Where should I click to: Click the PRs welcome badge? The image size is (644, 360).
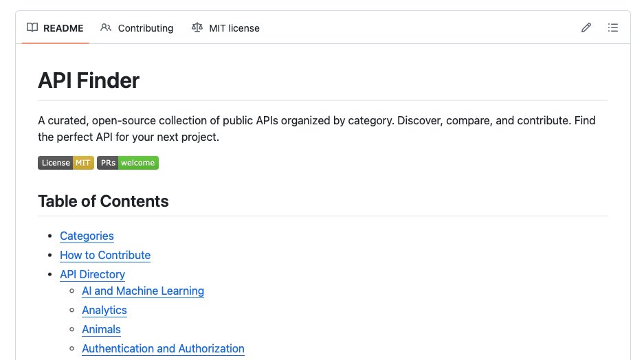tap(128, 163)
